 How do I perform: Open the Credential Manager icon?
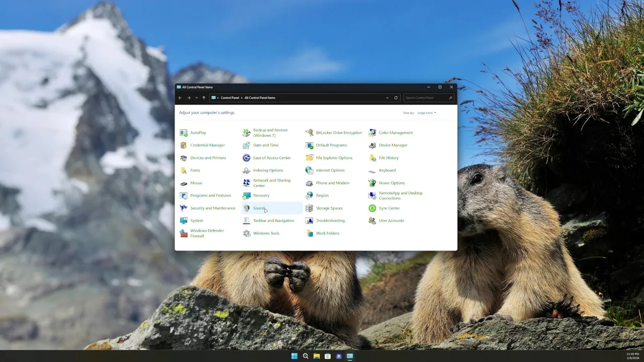(x=184, y=145)
